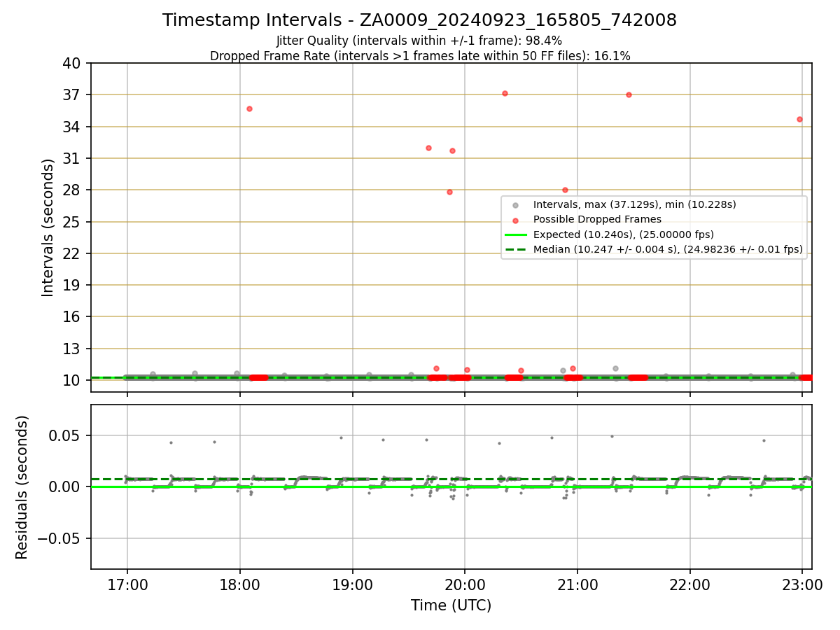Click the red dropped-frame point near 23:00
Viewport: 840px width, 630px height.
(799, 119)
